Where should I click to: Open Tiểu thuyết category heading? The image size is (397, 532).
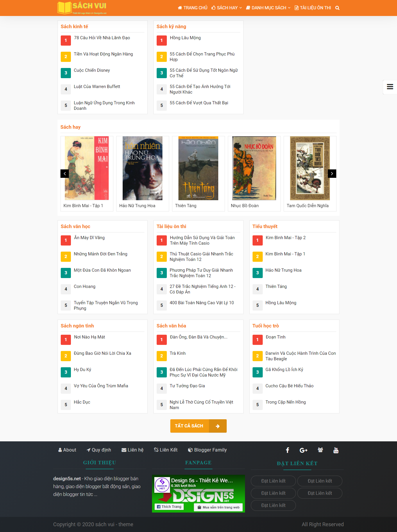point(265,226)
